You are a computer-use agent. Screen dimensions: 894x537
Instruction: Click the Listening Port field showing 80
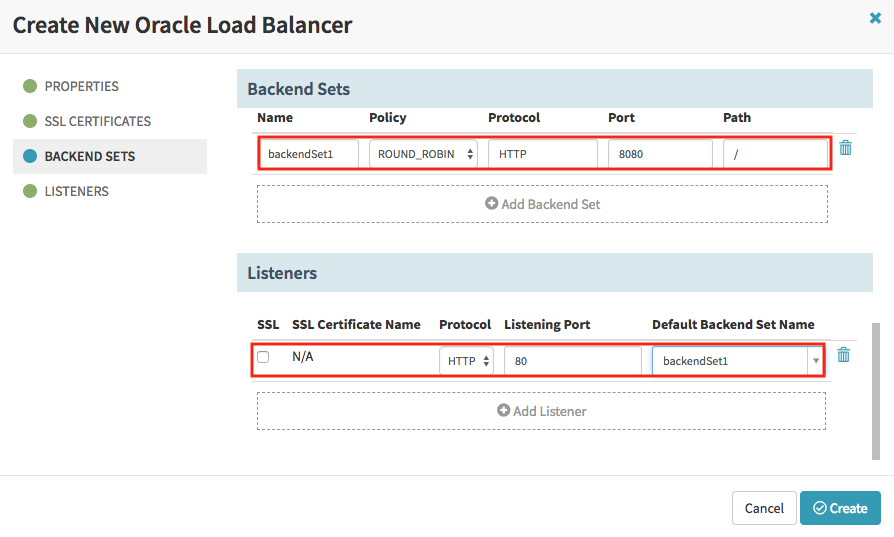click(573, 361)
